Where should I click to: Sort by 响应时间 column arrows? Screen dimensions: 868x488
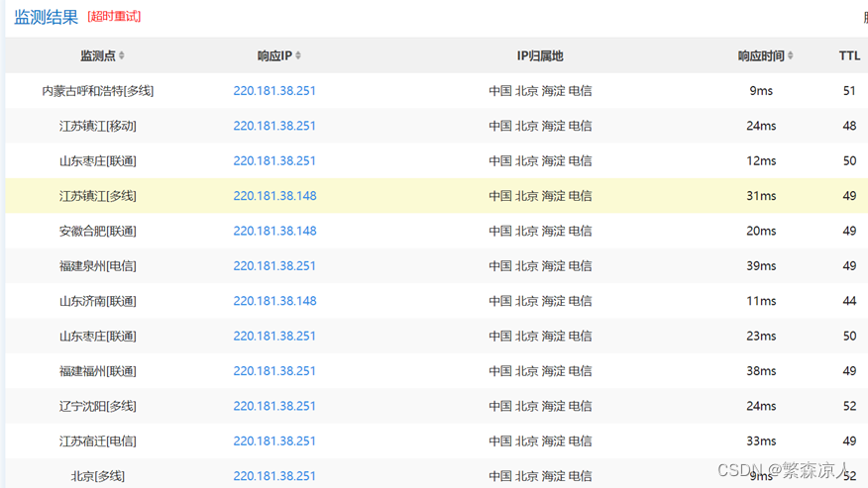pos(791,55)
